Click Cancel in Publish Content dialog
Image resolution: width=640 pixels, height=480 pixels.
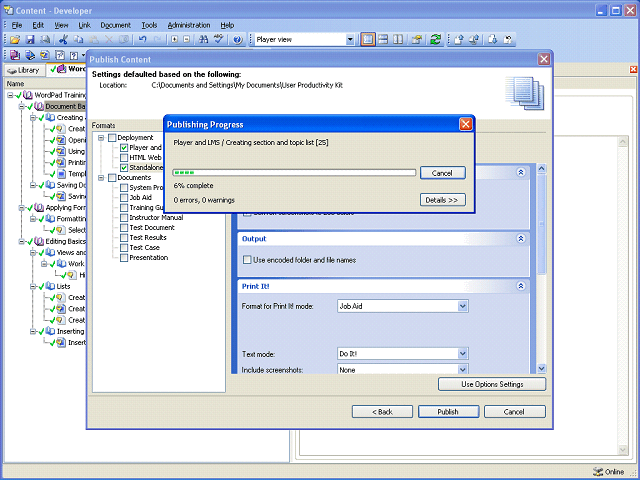pos(515,412)
